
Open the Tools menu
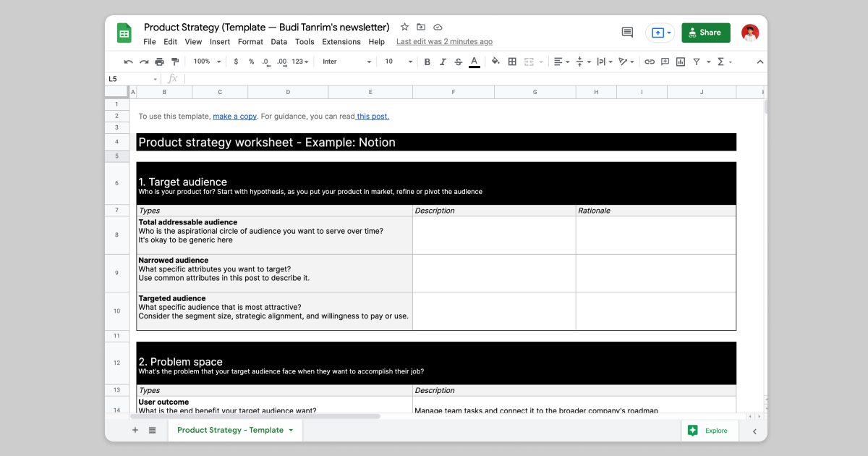point(305,42)
